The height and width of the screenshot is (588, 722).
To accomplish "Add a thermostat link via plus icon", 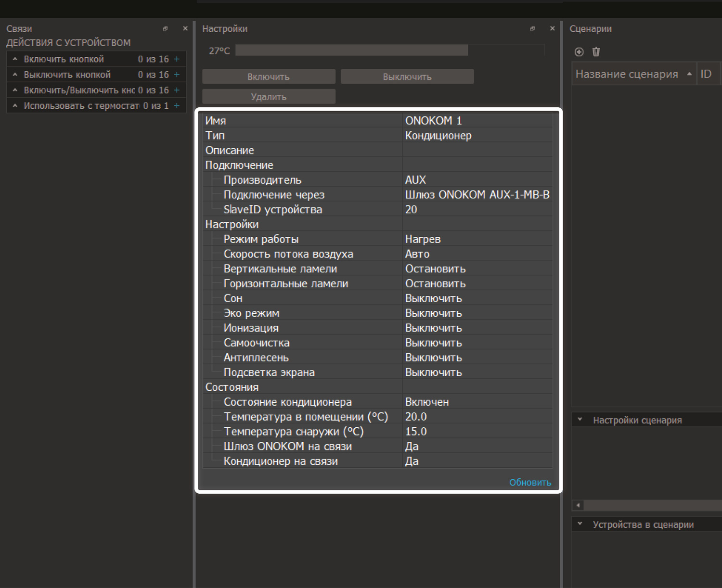I will (177, 106).
